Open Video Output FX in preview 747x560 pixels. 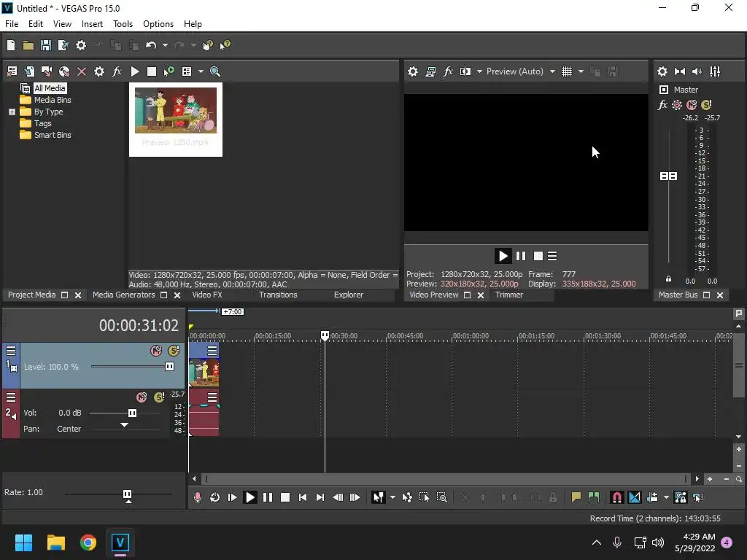point(448,71)
